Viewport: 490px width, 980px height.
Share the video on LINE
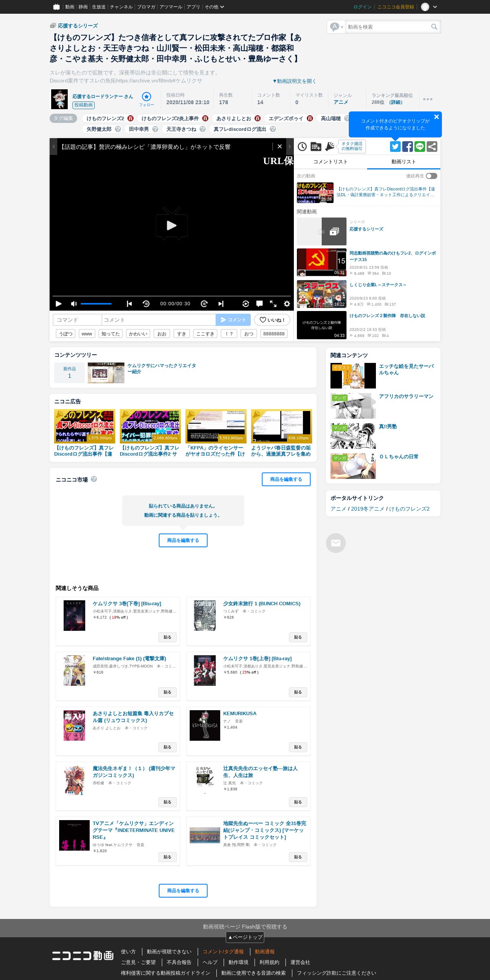click(420, 147)
